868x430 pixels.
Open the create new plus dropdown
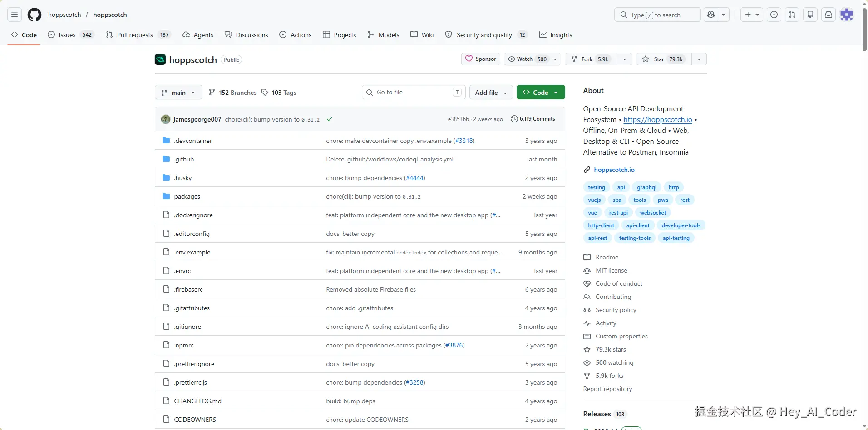(752, 15)
